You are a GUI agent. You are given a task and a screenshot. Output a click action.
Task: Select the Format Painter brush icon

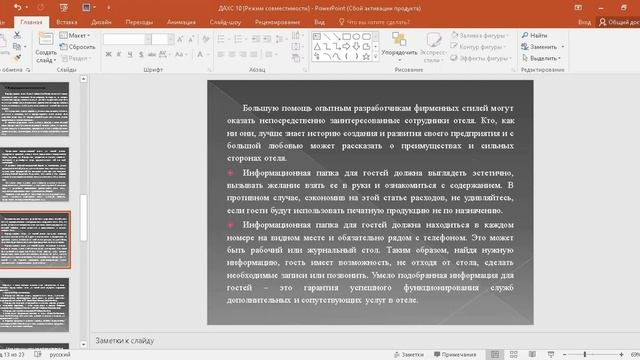(x=17, y=58)
